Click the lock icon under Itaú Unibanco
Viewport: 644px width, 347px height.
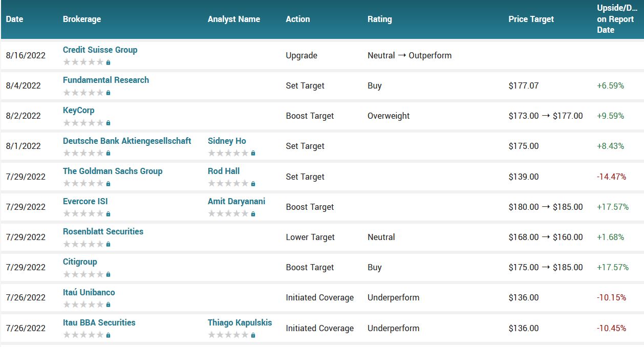(x=108, y=305)
